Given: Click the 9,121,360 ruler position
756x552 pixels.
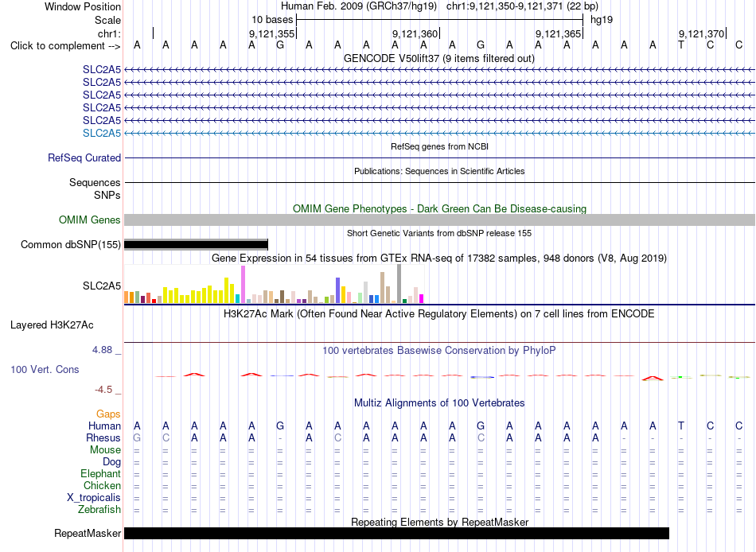Looking at the screenshot, I should [x=415, y=33].
